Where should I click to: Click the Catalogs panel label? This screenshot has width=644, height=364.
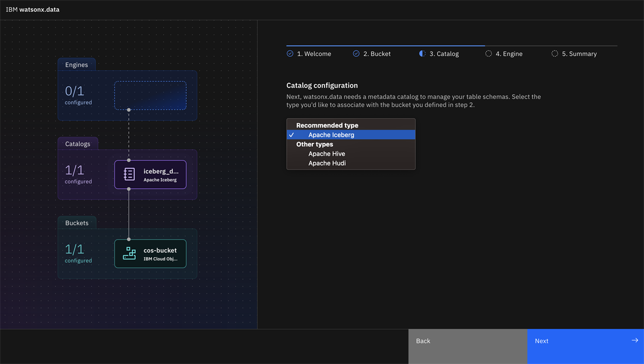(78, 144)
